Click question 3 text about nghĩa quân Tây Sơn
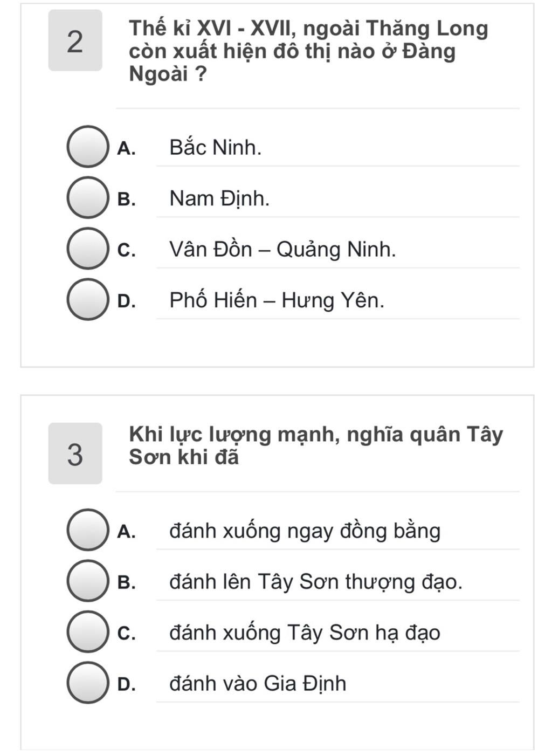This screenshot has height=756, width=552. coord(316,445)
